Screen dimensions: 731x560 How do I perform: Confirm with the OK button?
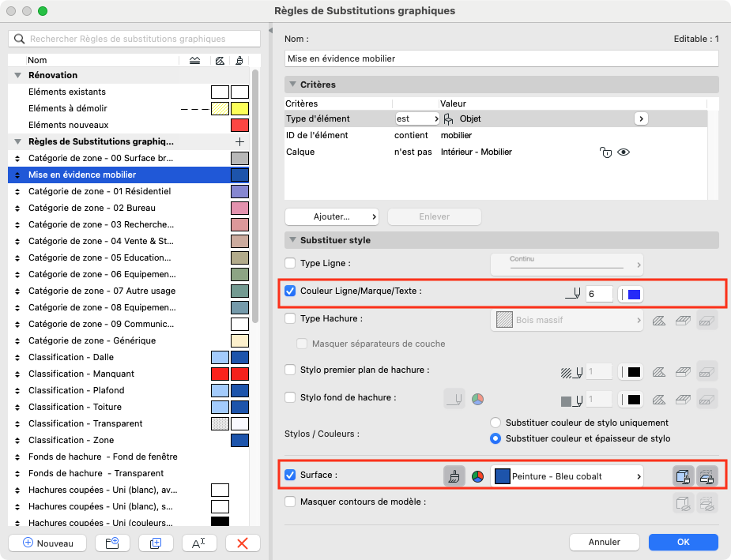coord(684,542)
